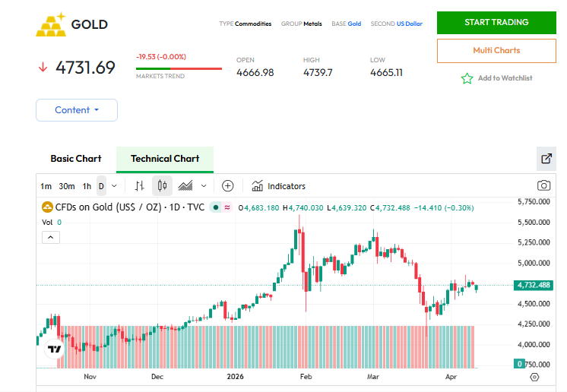Expand the Content dropdown
The width and height of the screenshot is (567, 392).
pyautogui.click(x=77, y=110)
